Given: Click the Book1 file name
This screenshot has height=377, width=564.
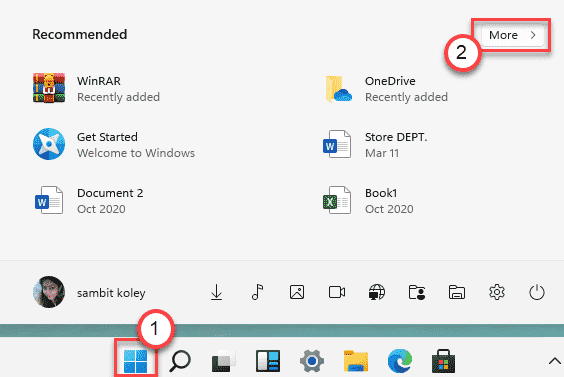Looking at the screenshot, I should coord(381,193).
